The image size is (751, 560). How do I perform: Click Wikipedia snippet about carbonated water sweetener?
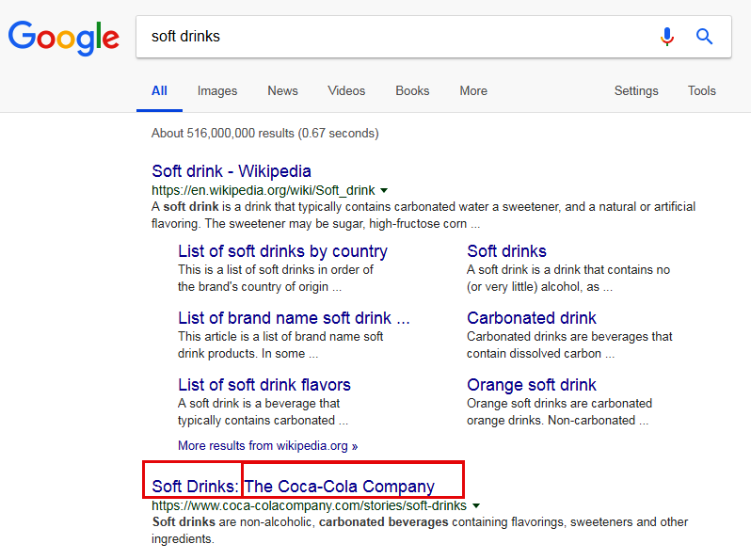[423, 216]
